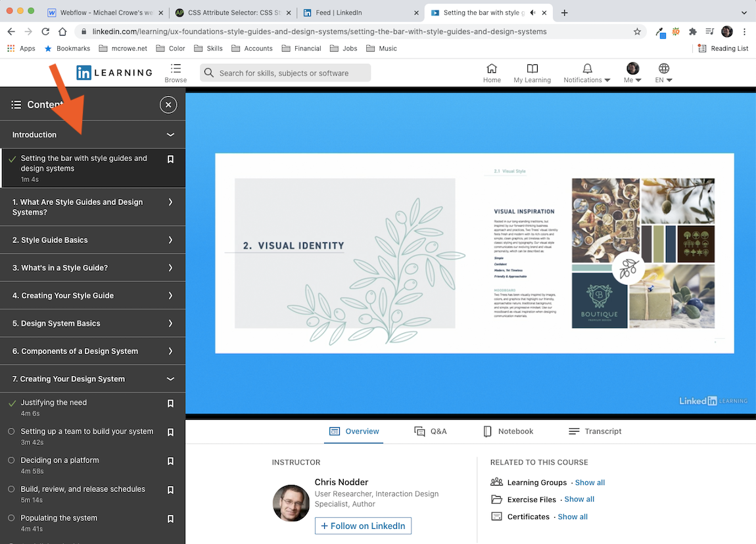
Task: Click the tab search down arrow
Action: (x=744, y=12)
